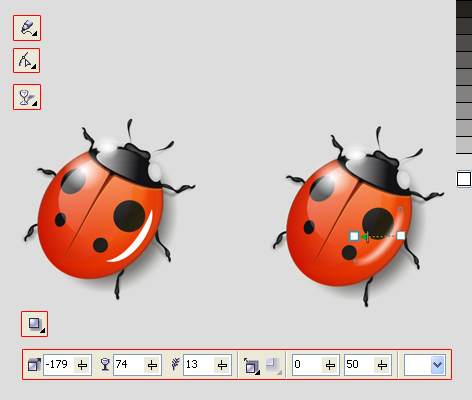This screenshot has width=472, height=400.
Task: Click the shadow opacity slider on the ladybug
Action: 368,237
